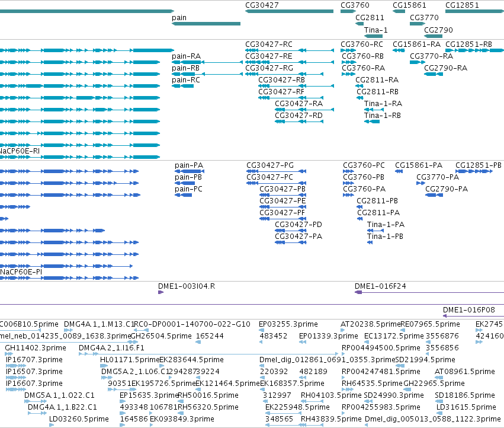Click the CG2811-RA transcript label
Screen dimensions: 504x428
point(377,80)
